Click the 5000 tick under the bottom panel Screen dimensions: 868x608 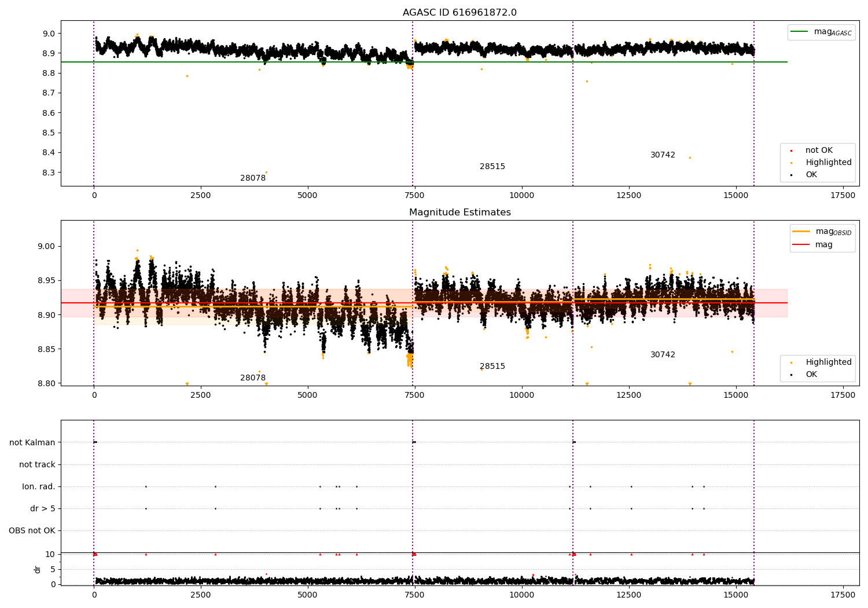pyautogui.click(x=308, y=595)
